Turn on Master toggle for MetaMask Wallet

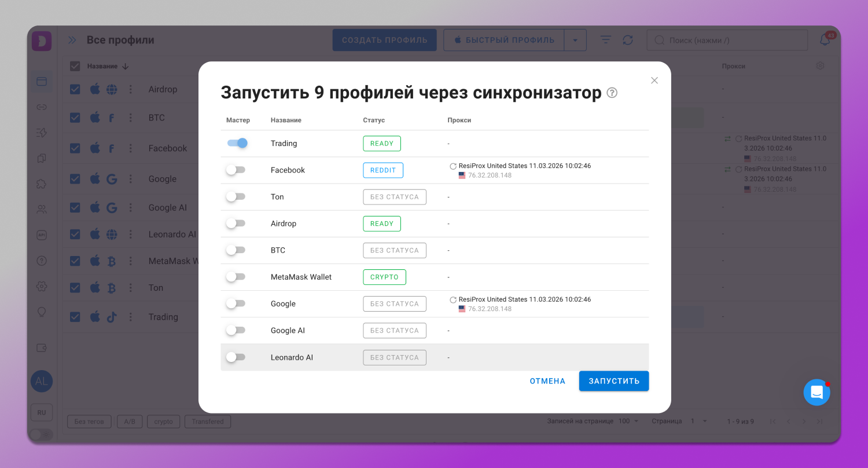pyautogui.click(x=236, y=276)
